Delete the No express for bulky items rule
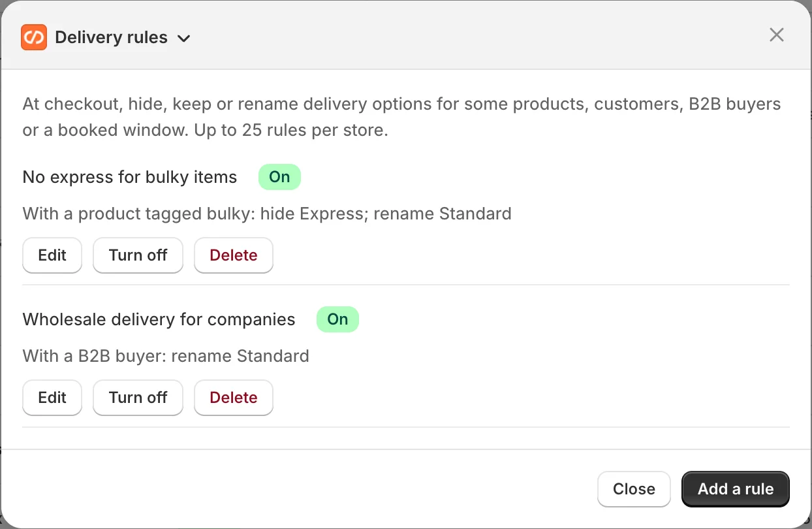Viewport: 812px width, 529px height. pyautogui.click(x=234, y=255)
